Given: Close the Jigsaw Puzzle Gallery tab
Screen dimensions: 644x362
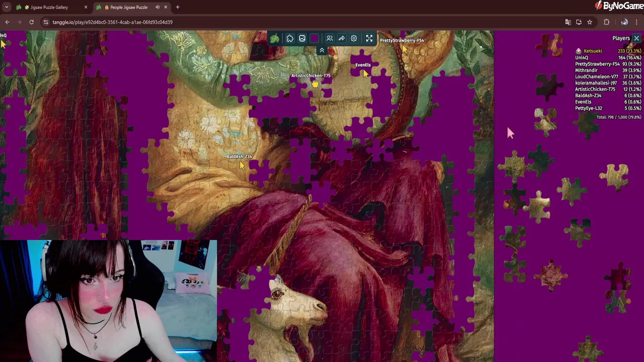Looking at the screenshot, I should pyautogui.click(x=86, y=7).
